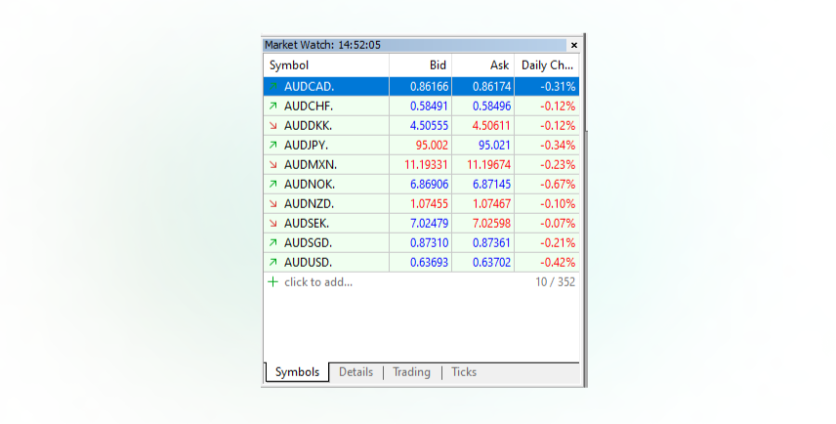The width and height of the screenshot is (836, 424).
Task: Select the AUDCAD row
Action: click(x=420, y=87)
